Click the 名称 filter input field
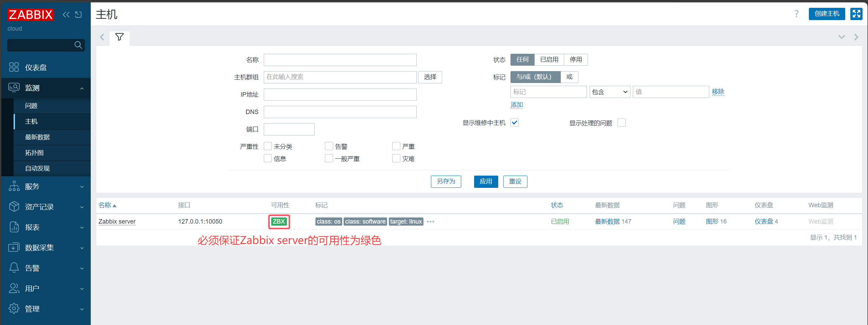Image resolution: width=868 pixels, height=325 pixels. click(340, 60)
